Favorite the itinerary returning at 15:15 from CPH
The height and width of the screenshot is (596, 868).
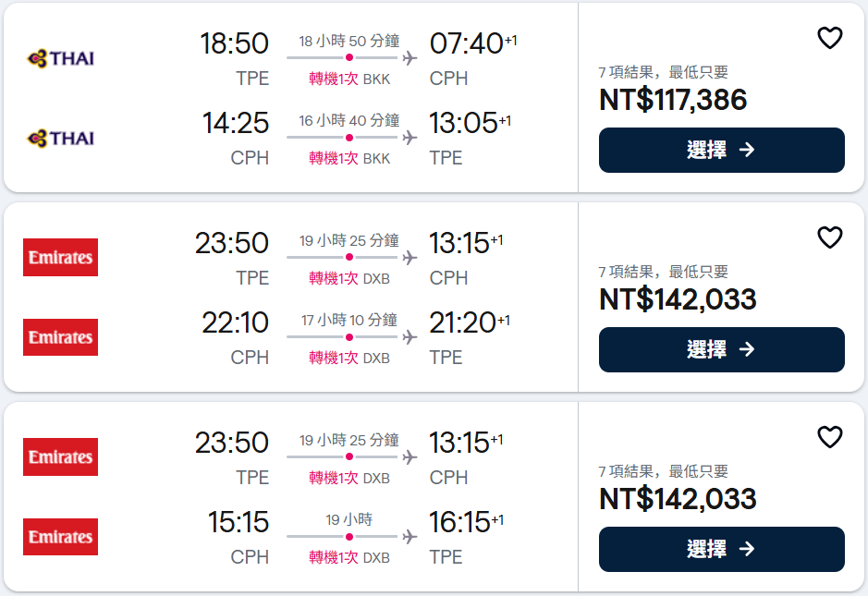tap(830, 437)
